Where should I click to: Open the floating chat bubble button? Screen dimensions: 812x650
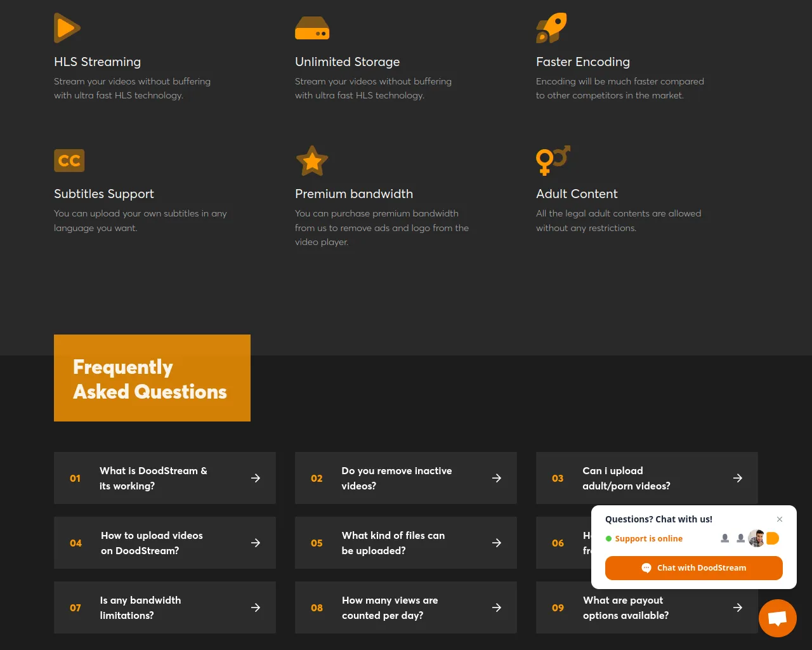click(x=778, y=618)
